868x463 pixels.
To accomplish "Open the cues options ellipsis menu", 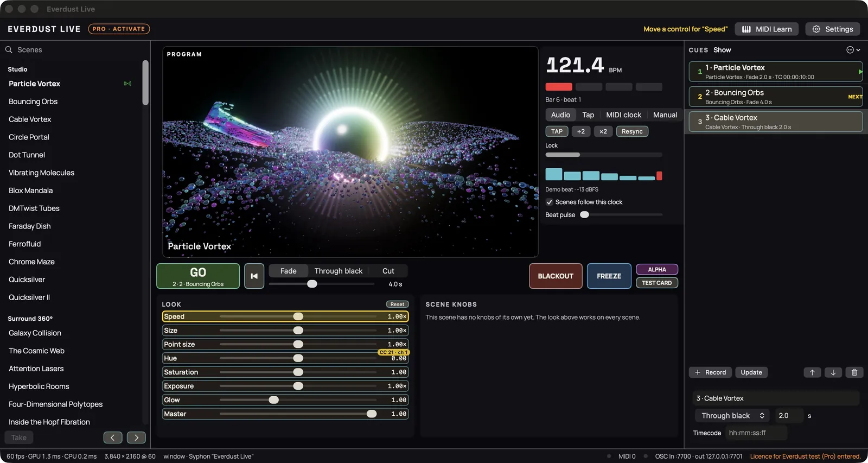I will tap(853, 50).
